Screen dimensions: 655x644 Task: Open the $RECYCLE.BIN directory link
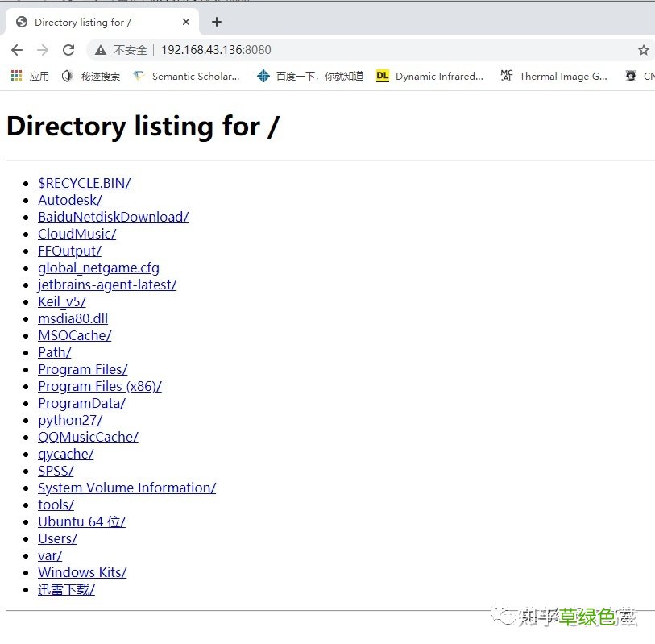click(84, 183)
